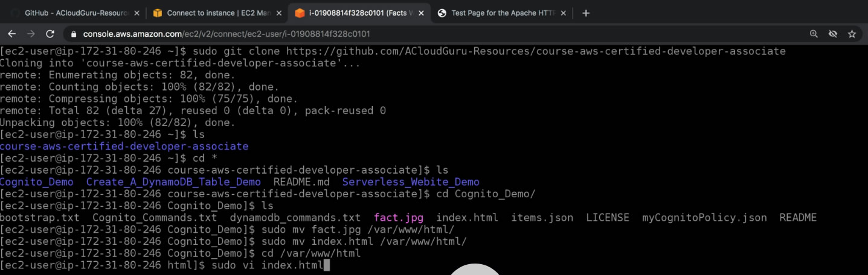Screen dimensions: 868x275
Task: Click dynamodb_commands.txt in file listing
Action: click(295, 218)
